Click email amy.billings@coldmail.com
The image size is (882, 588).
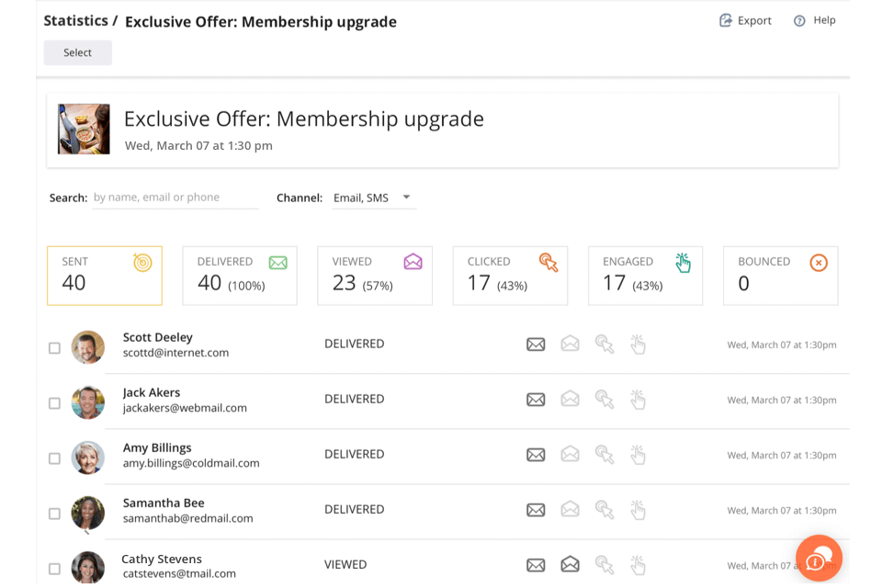pyautogui.click(x=191, y=463)
